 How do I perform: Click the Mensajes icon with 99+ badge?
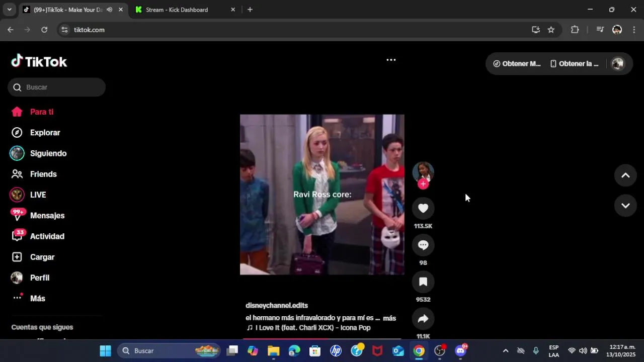click(18, 215)
